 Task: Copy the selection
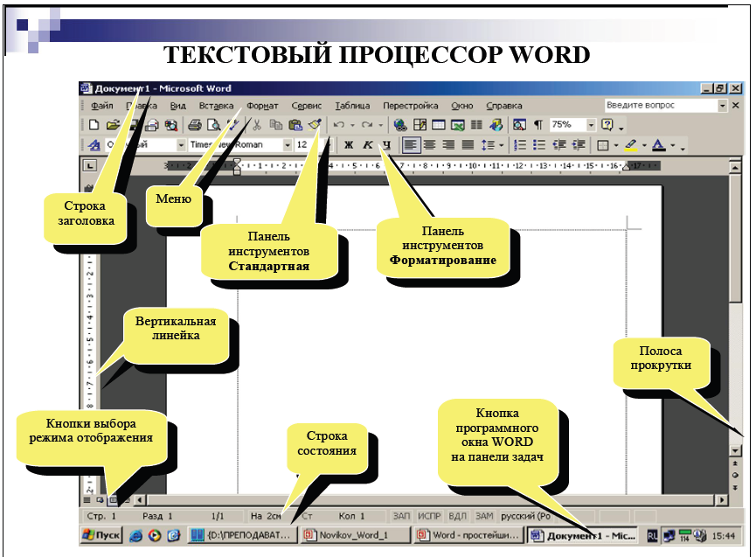pos(276,125)
